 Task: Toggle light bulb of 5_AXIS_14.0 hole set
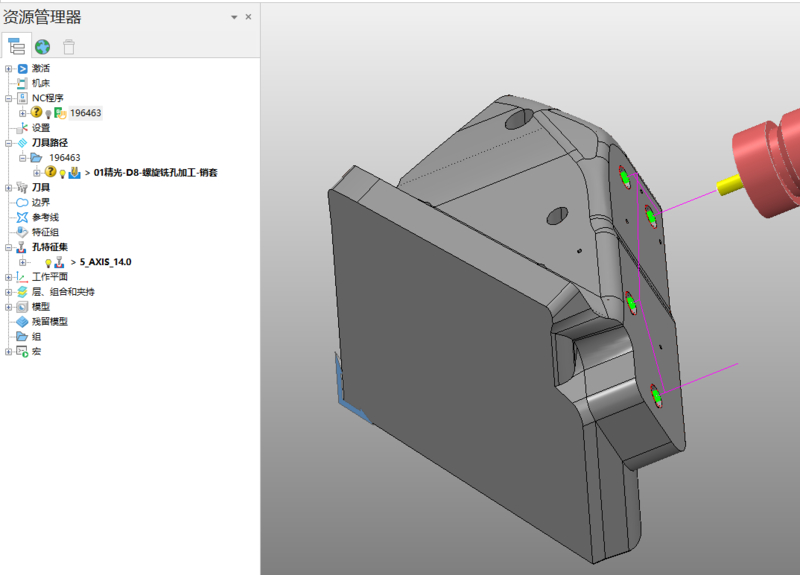[48, 262]
